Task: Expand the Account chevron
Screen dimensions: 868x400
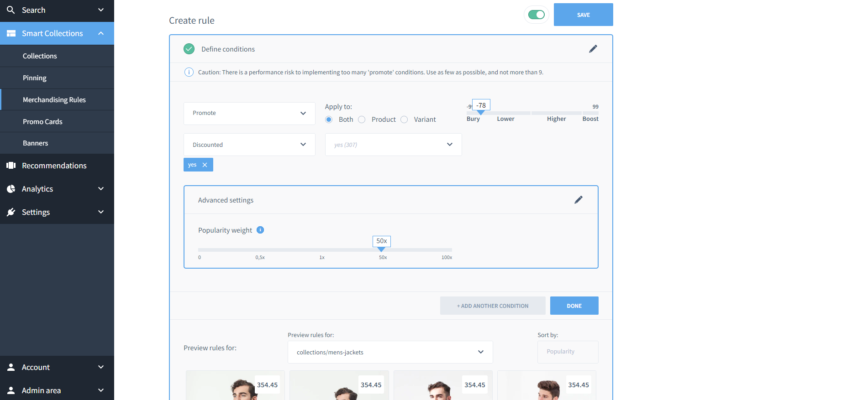Action: (x=101, y=367)
